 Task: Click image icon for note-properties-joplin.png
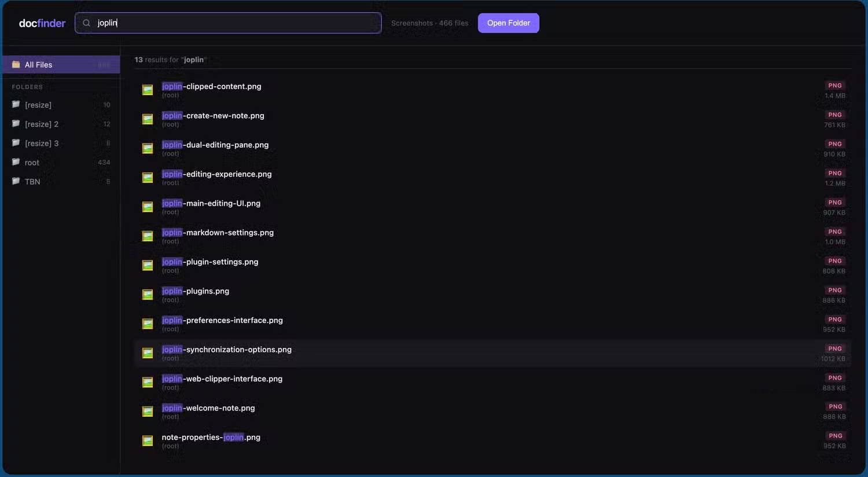(148, 441)
